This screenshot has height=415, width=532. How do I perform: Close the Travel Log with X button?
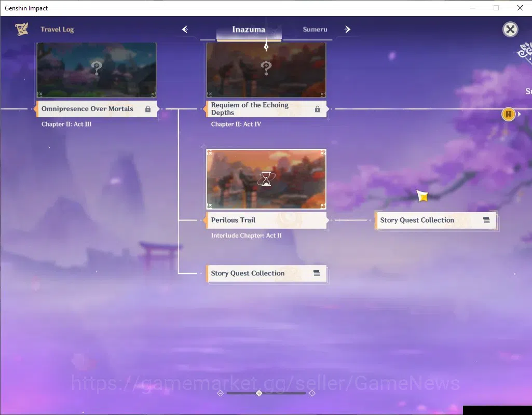click(x=510, y=30)
